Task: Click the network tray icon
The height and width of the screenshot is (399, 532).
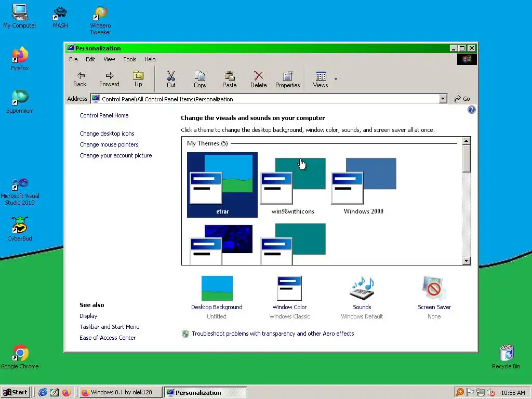Action: click(480, 393)
